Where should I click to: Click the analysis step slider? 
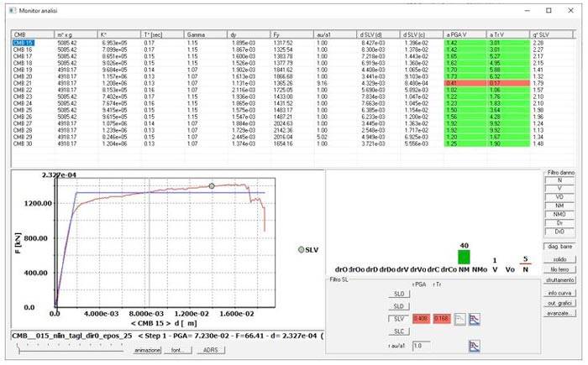[x=71, y=348]
